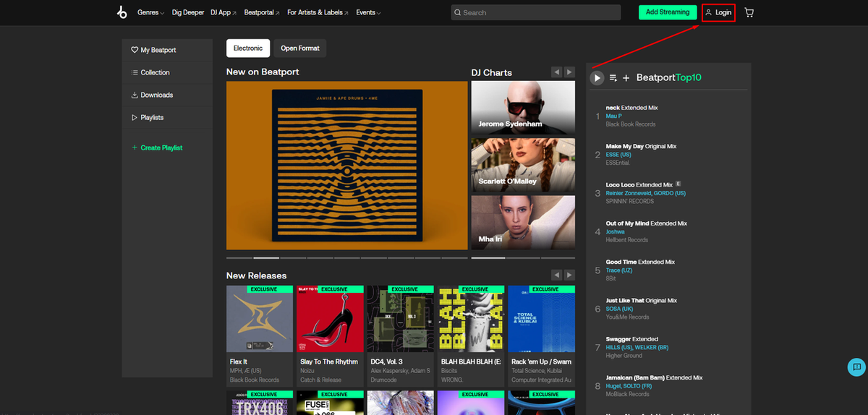This screenshot has height=415, width=868.
Task: Click the Add Streaming button
Action: tap(668, 12)
